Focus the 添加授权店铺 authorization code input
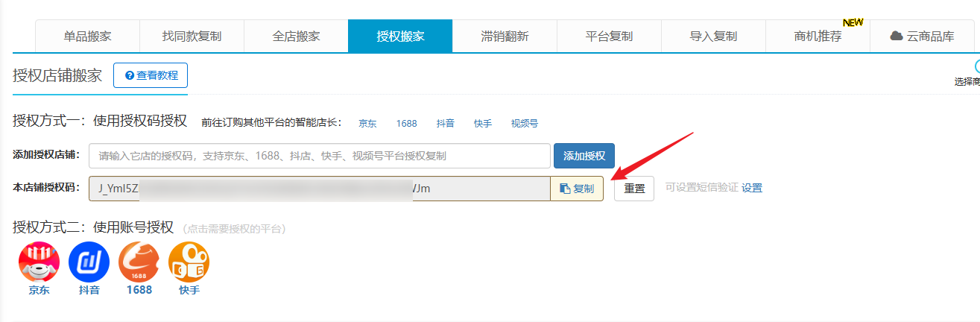The image size is (980, 322). tap(319, 156)
